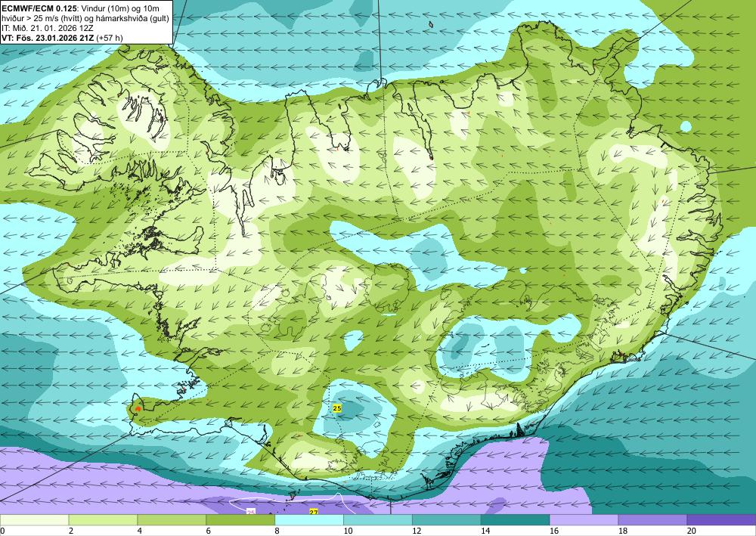Click the 0–2 m/s legend color swatch
This screenshot has width=756, height=536.
point(34,519)
